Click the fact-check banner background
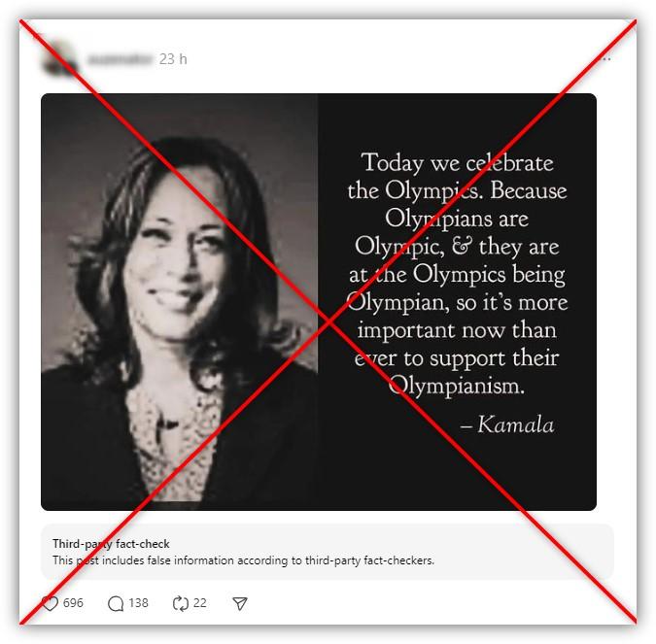Screen dimensions: 656x644 pyautogui.click(x=328, y=552)
